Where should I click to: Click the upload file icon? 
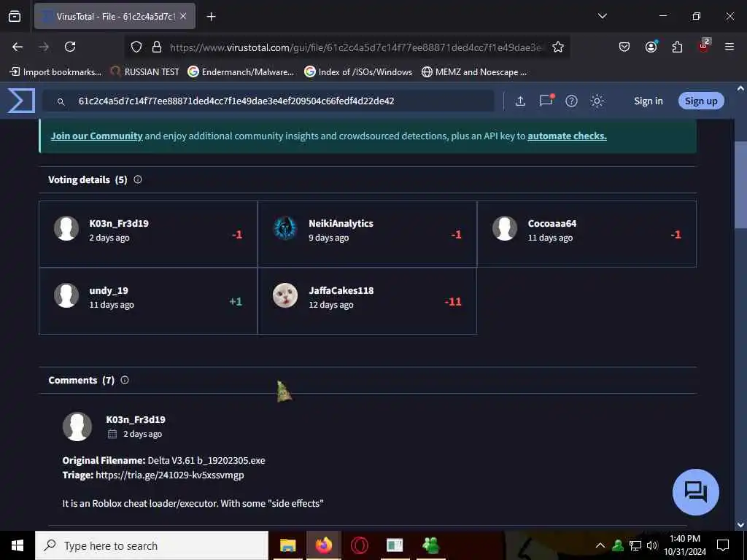point(520,101)
